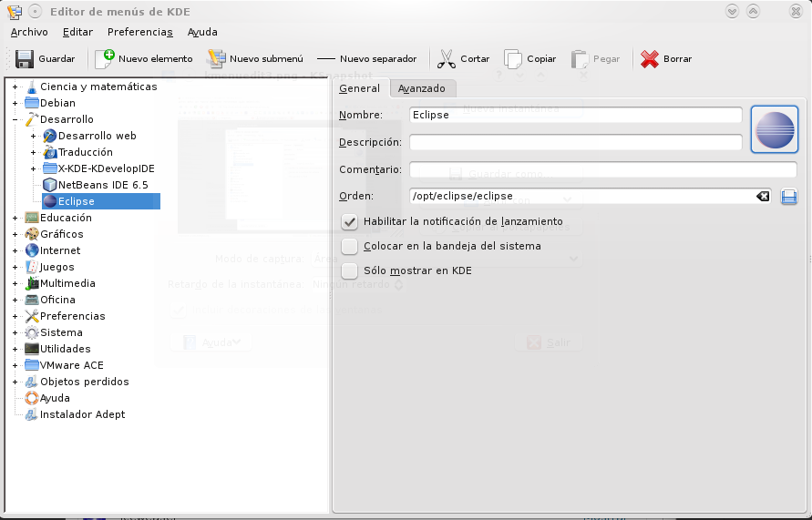Viewport: 812px width, 520px height.
Task: Expand the X-KDE-KDevelopIDE subnode
Action: [x=33, y=168]
